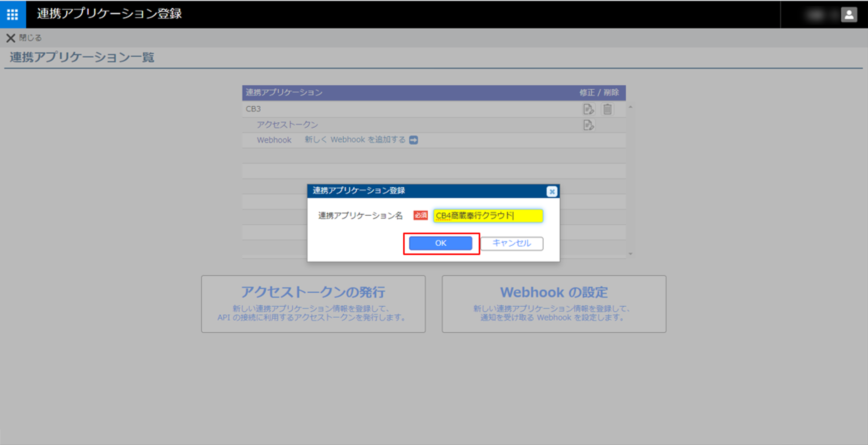Click the 新しく Webhook を追加する link
The width and height of the screenshot is (868, 445).
click(355, 140)
